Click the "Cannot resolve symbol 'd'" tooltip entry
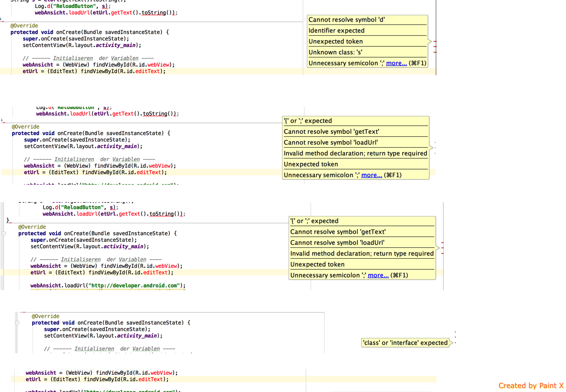Screen dimensions: 566x392 (346, 20)
